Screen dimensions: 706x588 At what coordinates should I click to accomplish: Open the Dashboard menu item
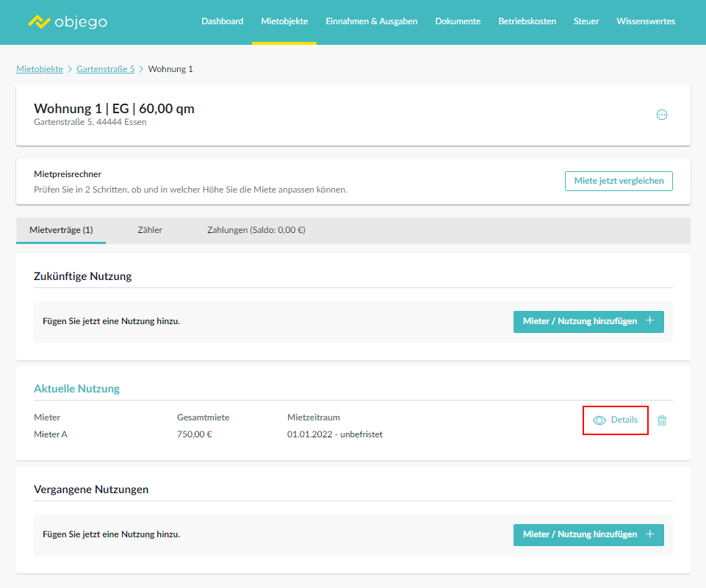click(222, 21)
